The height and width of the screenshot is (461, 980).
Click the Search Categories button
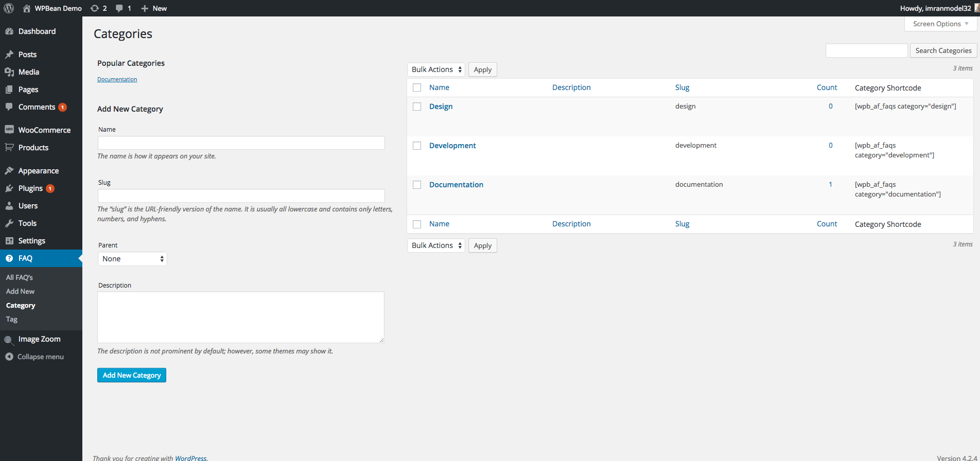[943, 50]
